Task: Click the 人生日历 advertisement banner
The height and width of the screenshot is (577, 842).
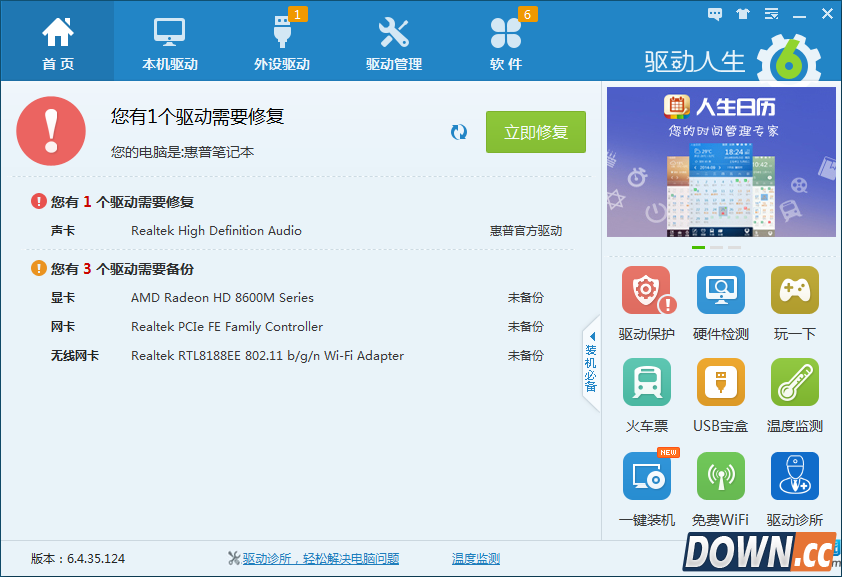Action: tap(720, 162)
